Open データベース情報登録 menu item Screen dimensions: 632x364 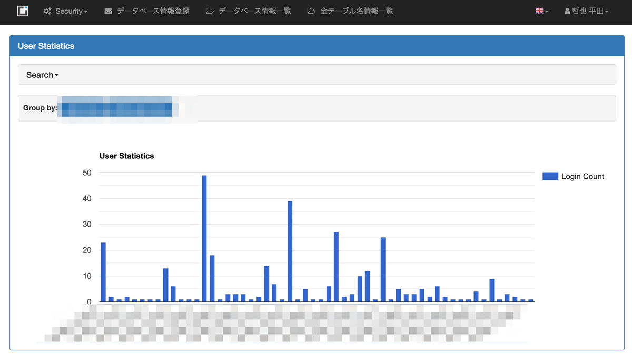[147, 11]
